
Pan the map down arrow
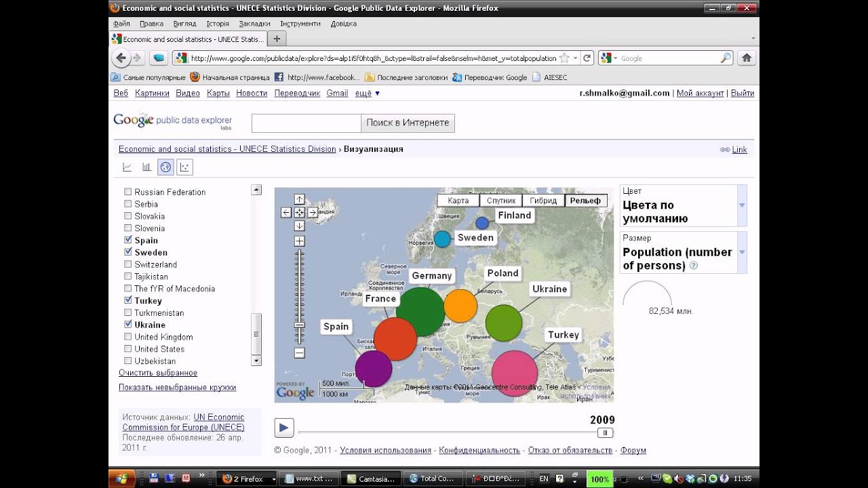click(x=300, y=226)
